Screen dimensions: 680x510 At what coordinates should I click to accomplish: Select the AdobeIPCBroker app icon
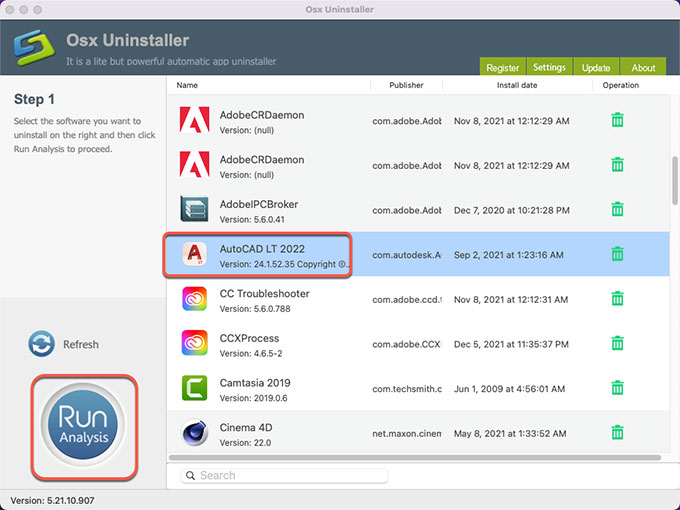(194, 209)
